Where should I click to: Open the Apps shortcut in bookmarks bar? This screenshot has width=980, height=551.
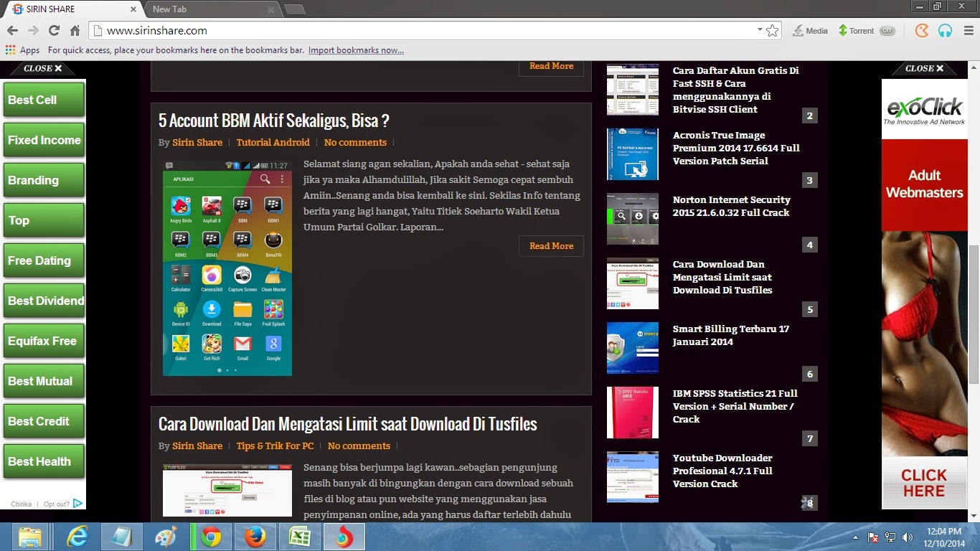click(x=22, y=50)
